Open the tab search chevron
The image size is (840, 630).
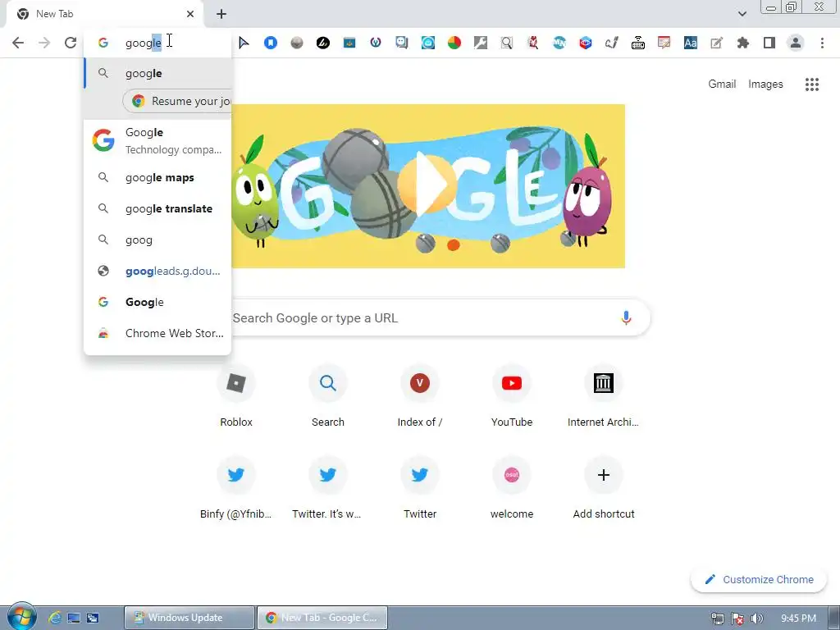[x=742, y=14]
